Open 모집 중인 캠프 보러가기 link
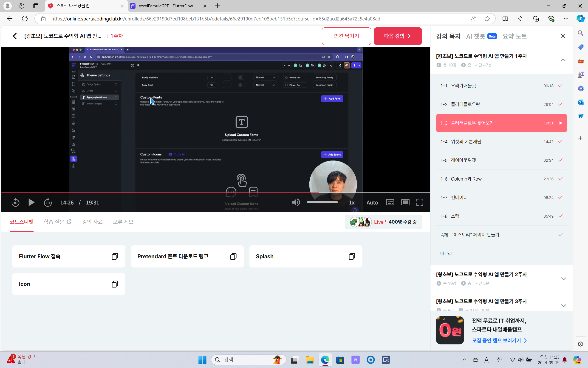Screen dimensions: 588x368 [x=499, y=340]
